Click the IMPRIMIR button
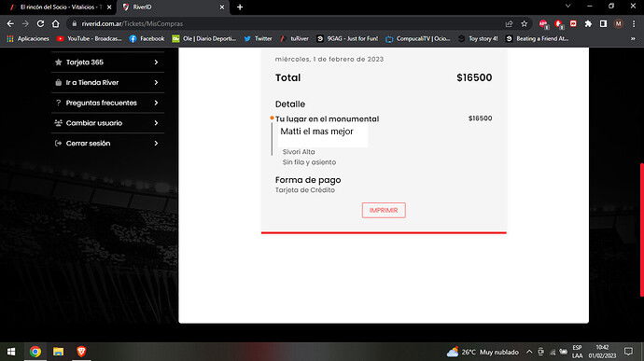The height and width of the screenshot is (361, 644). tap(384, 210)
